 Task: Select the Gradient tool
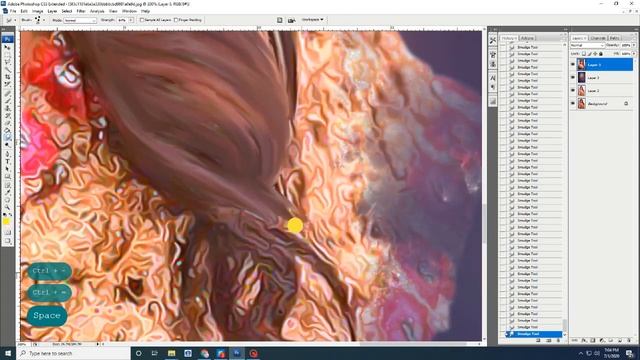coord(8,130)
